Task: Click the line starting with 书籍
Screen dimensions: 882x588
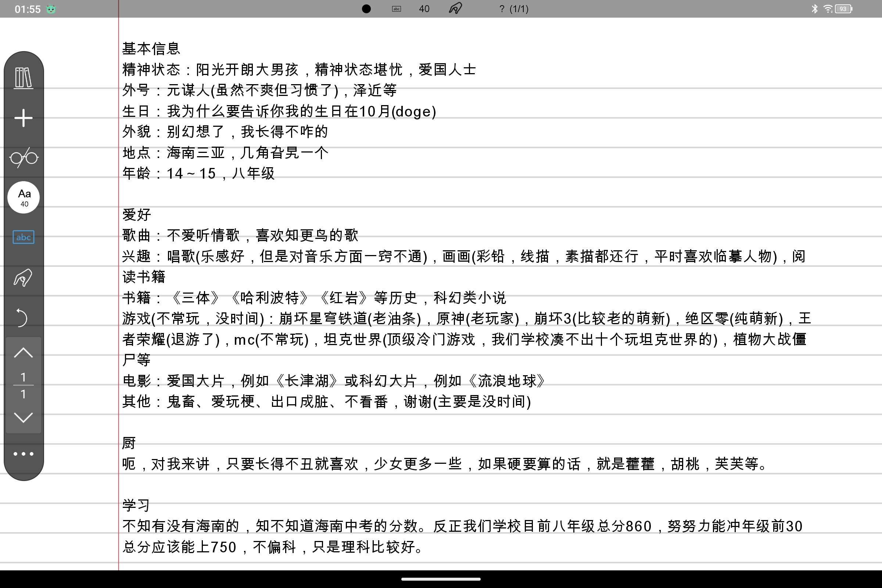Action: pyautogui.click(x=314, y=298)
